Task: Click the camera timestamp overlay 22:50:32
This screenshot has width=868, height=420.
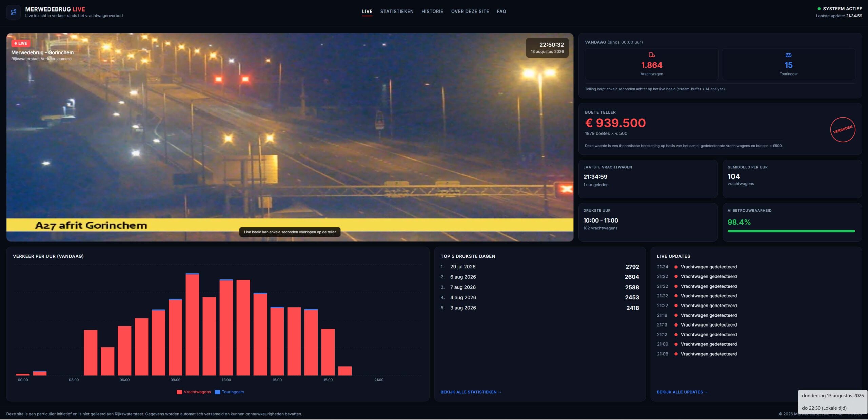Action: 547,48
